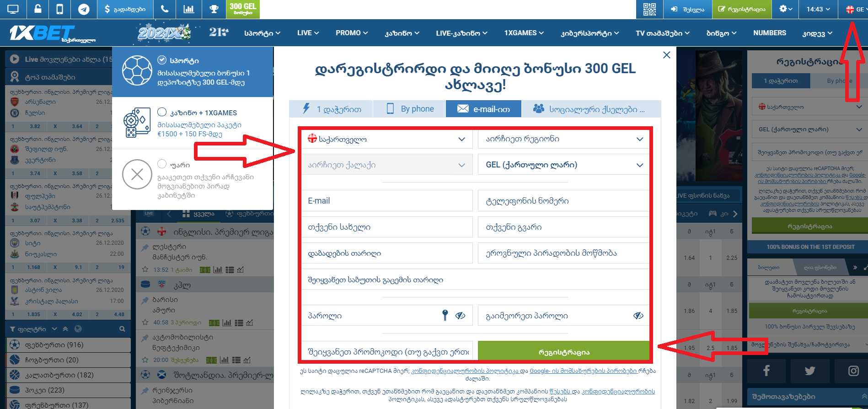Open the statistics bar chart icon

pyautogui.click(x=188, y=9)
